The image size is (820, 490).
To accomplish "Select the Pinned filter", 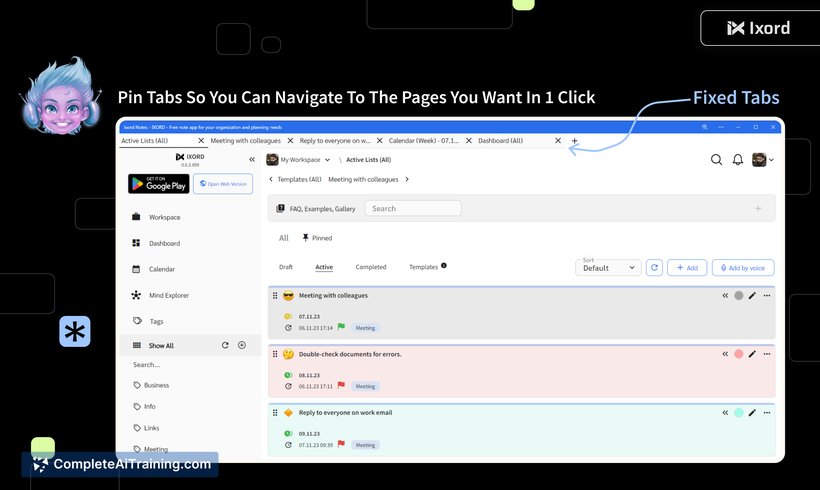I will pyautogui.click(x=317, y=238).
